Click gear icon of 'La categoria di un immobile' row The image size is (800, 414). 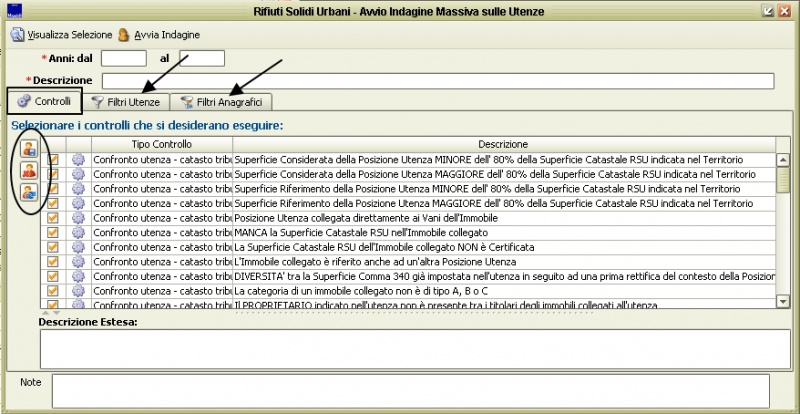(x=78, y=290)
